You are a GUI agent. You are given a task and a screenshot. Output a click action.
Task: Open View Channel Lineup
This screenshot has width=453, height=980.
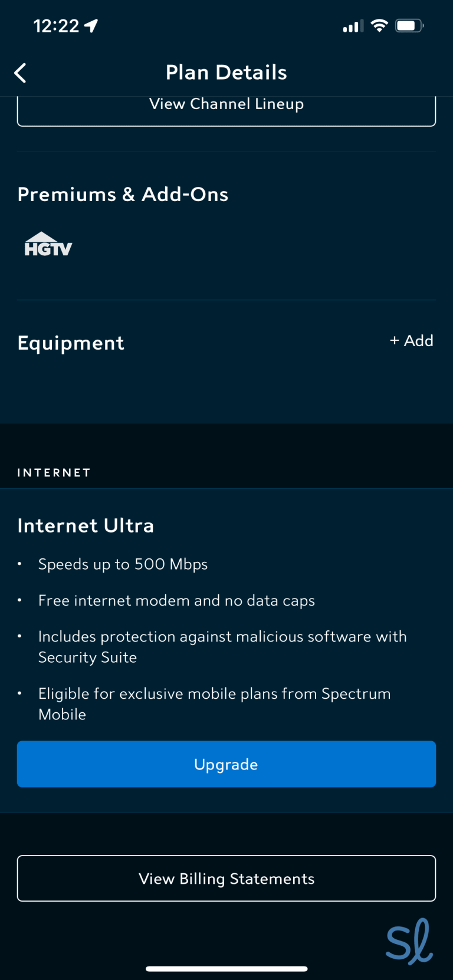pyautogui.click(x=226, y=104)
